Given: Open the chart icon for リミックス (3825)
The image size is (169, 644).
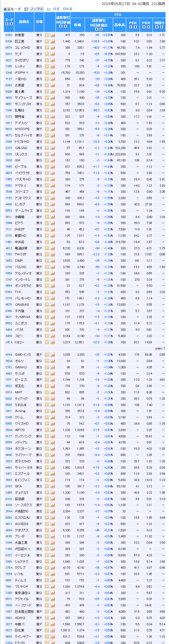Looking at the screenshot, I should (x=53, y=154).
